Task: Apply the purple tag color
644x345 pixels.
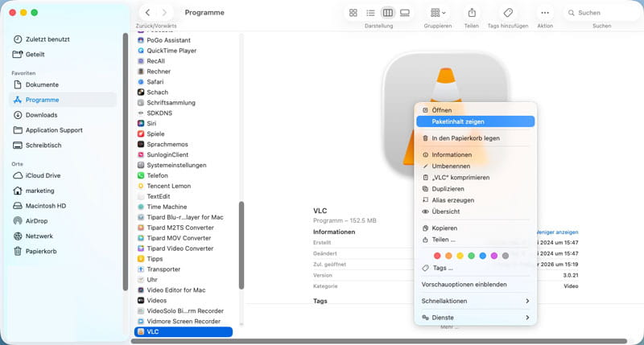Action: 494,256
